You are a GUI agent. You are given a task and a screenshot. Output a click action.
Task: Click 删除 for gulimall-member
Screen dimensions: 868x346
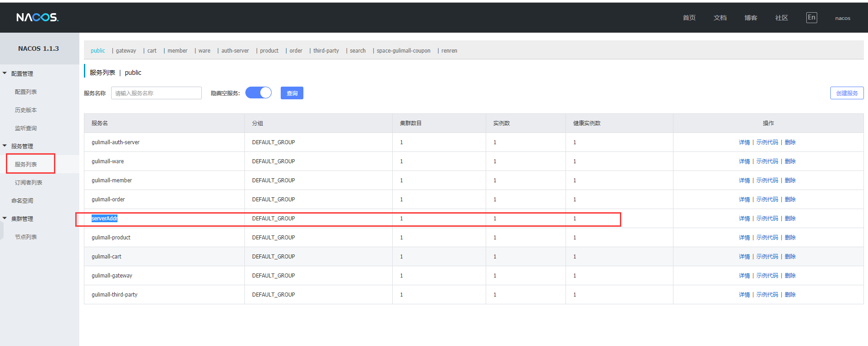tap(790, 180)
